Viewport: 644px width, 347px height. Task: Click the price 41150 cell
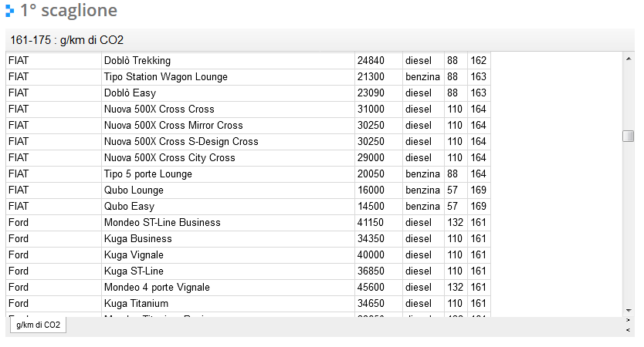[378, 223]
